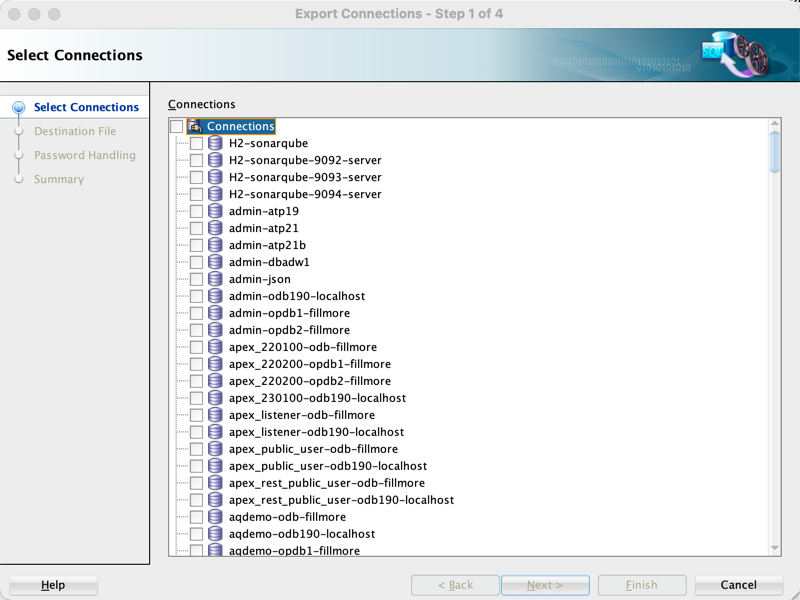The image size is (800, 600).
Task: Click the scrollbar up arrow
Action: pyautogui.click(x=774, y=123)
